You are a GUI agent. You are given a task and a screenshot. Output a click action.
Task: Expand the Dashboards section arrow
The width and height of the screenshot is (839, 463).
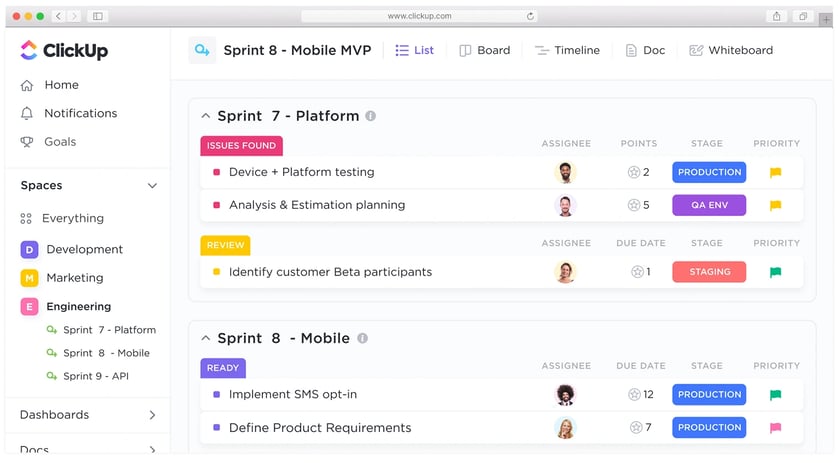coord(152,415)
